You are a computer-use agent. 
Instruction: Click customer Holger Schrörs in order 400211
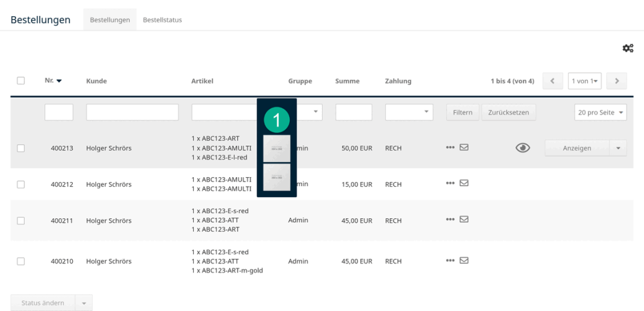(x=109, y=221)
